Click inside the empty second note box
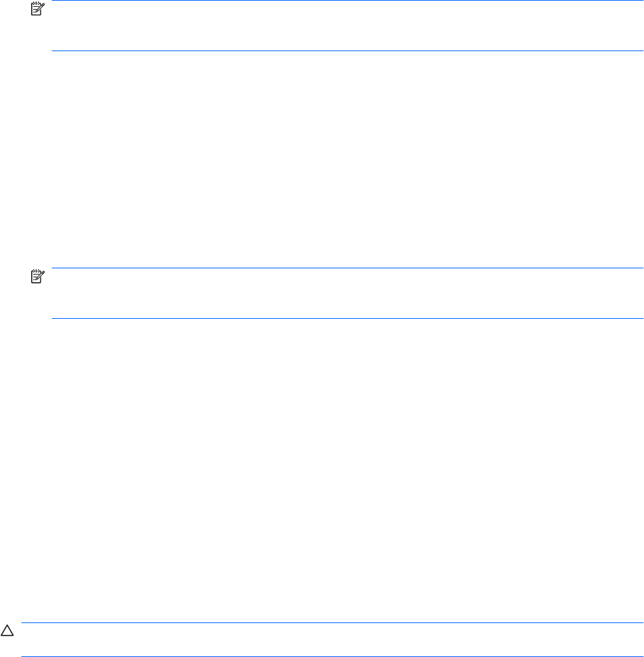 pos(347,293)
